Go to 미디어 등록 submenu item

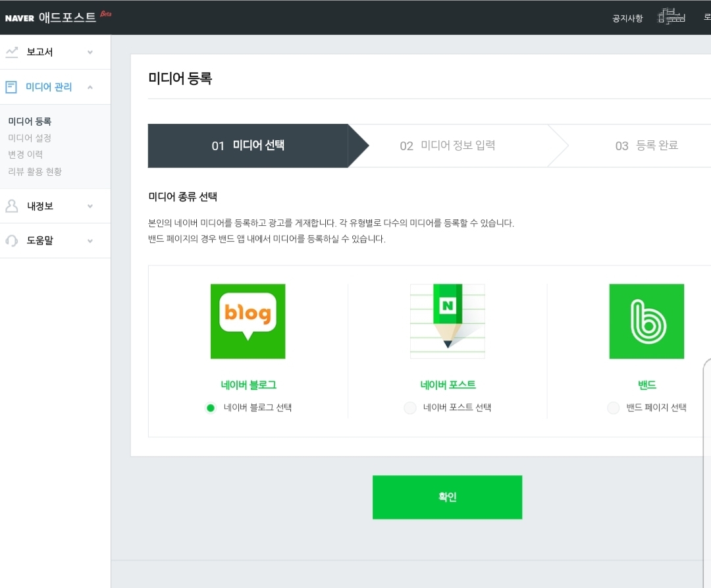(x=30, y=122)
